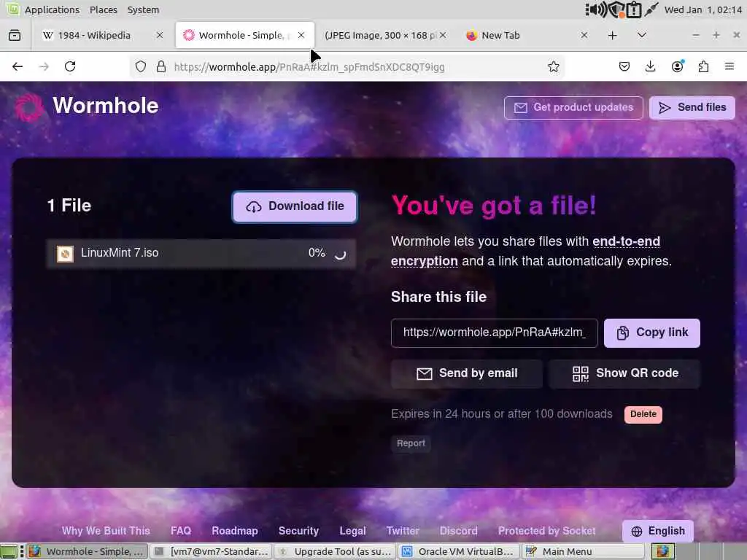Bookmark this page with star icon
747x560 pixels.
tap(553, 66)
